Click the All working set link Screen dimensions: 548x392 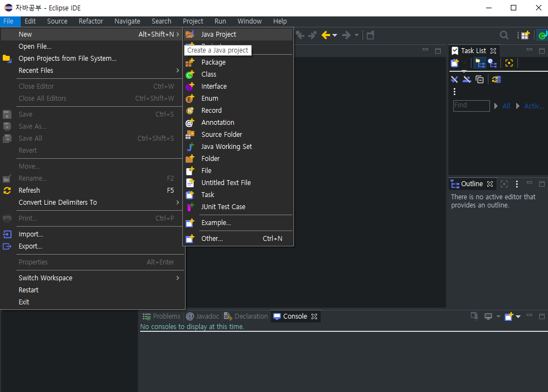point(506,106)
